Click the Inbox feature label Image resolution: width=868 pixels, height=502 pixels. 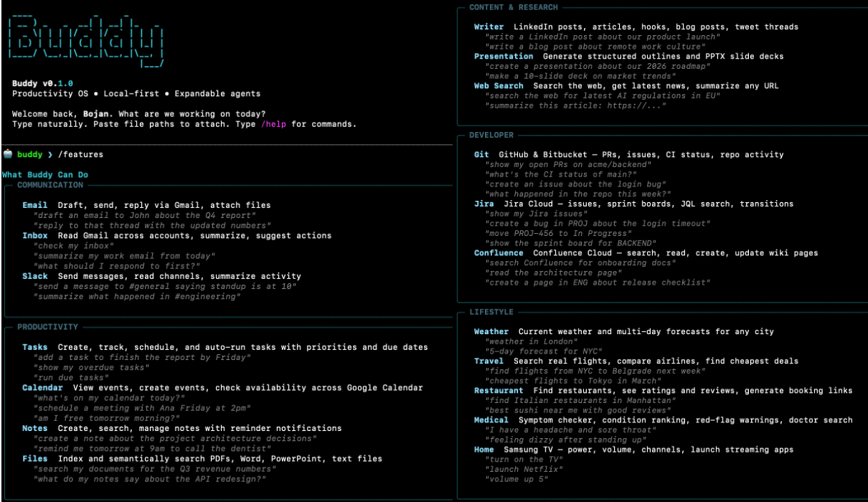tap(35, 235)
